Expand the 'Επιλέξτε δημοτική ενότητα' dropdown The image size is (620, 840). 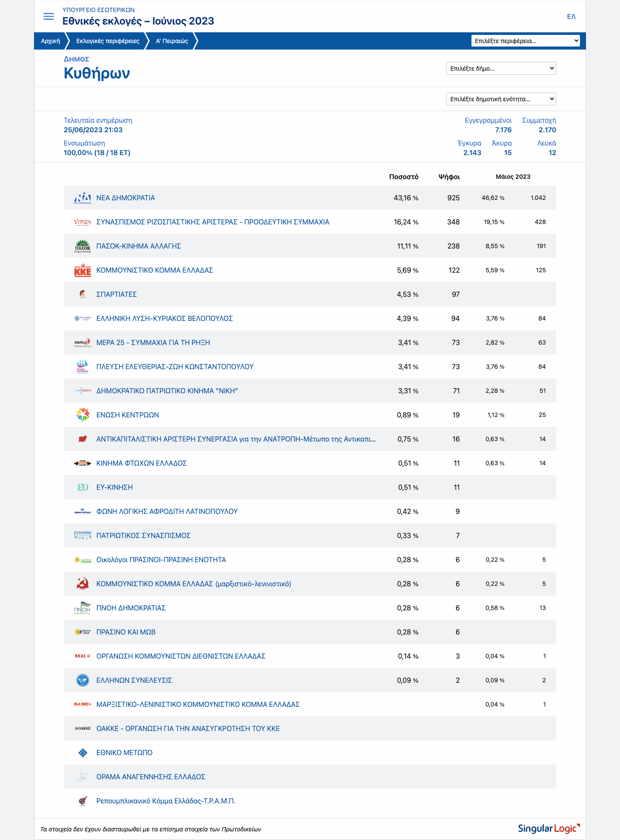501,99
